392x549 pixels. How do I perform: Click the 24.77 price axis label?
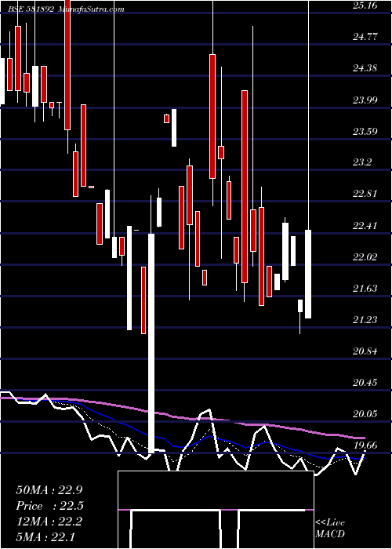point(365,36)
